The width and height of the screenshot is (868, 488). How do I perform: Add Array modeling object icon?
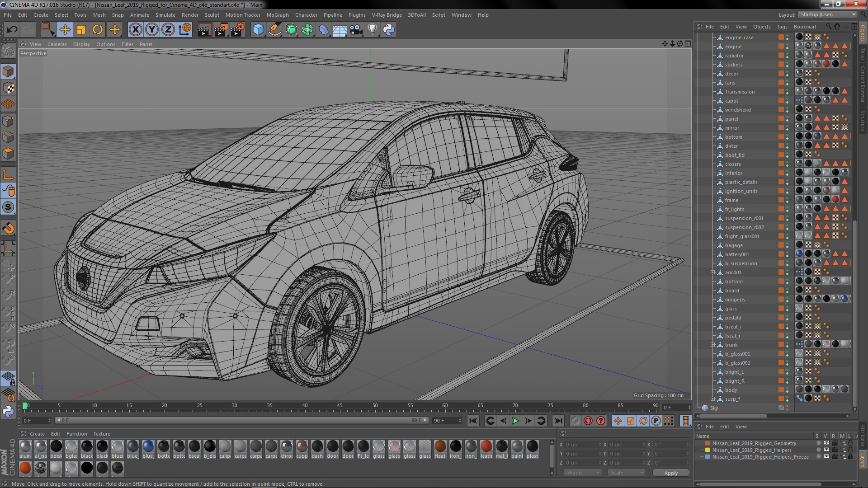(307, 30)
